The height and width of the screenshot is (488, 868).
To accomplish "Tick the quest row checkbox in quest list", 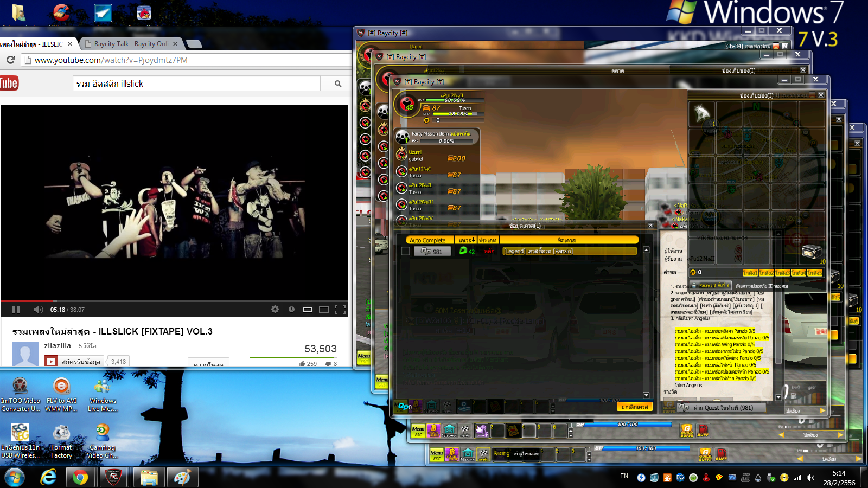I will (x=405, y=251).
